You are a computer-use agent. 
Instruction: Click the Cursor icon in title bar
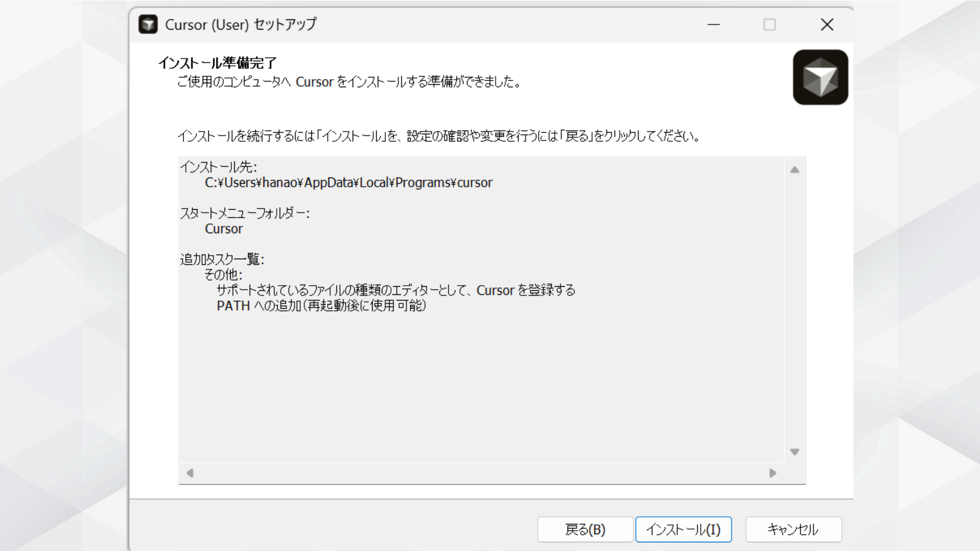148,24
